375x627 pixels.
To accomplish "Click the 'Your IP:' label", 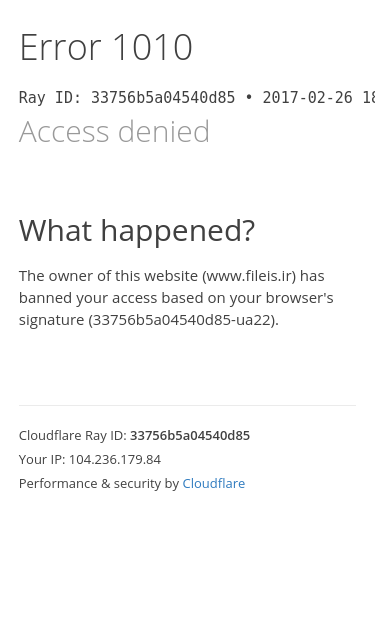I will click(x=42, y=459).
